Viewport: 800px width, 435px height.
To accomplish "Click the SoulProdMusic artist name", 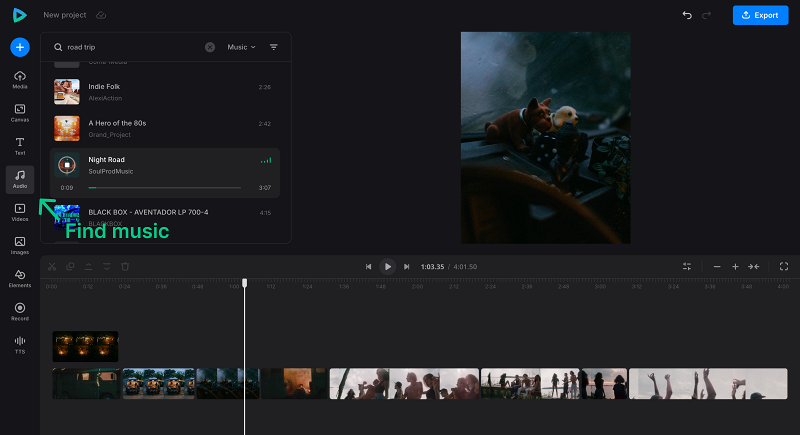I will pos(111,171).
